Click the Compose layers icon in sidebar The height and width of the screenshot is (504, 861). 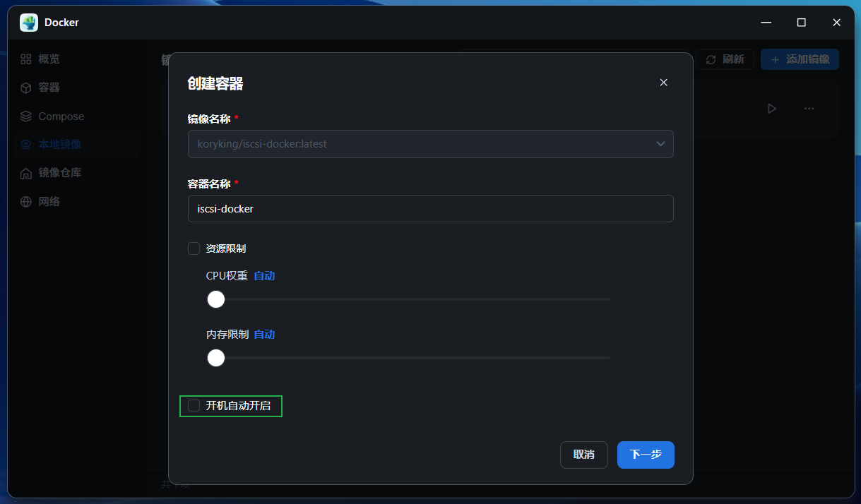point(26,116)
